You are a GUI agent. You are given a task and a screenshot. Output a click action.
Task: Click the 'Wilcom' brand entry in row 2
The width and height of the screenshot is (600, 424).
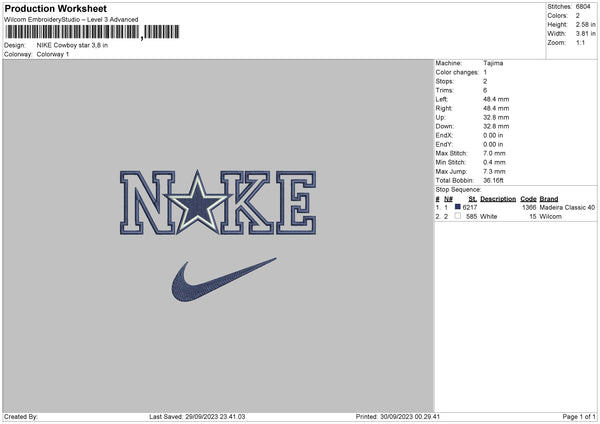click(x=551, y=217)
